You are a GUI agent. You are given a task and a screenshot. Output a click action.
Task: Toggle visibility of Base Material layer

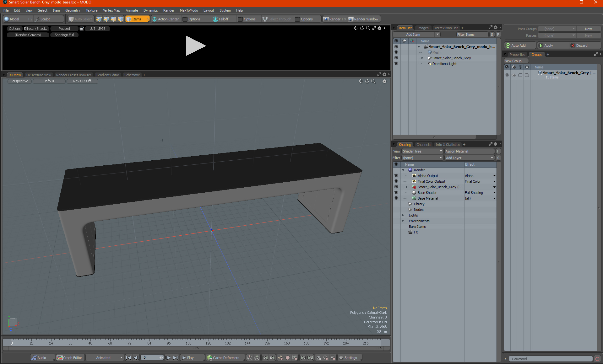point(396,198)
